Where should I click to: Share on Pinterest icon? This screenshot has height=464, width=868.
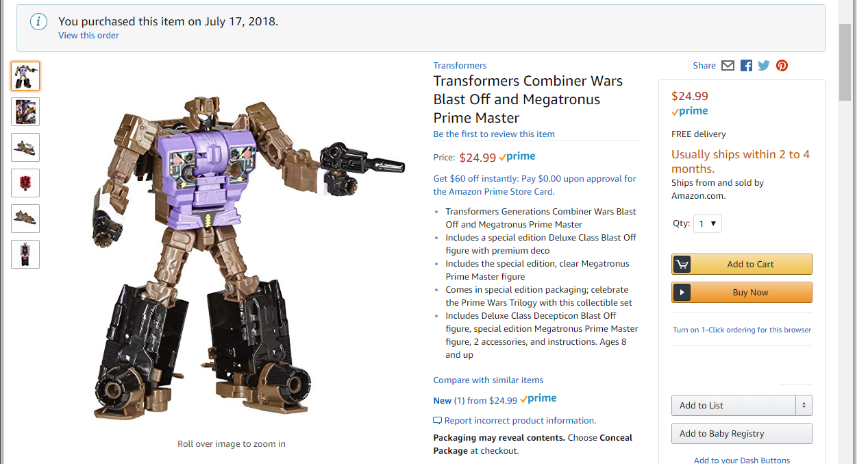(x=782, y=66)
